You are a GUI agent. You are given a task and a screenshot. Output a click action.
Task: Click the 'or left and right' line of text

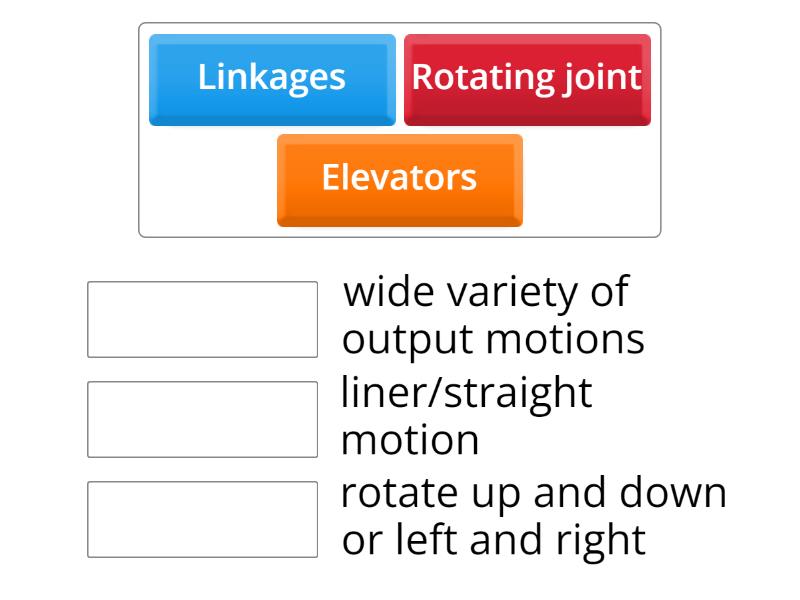pyautogui.click(x=493, y=540)
